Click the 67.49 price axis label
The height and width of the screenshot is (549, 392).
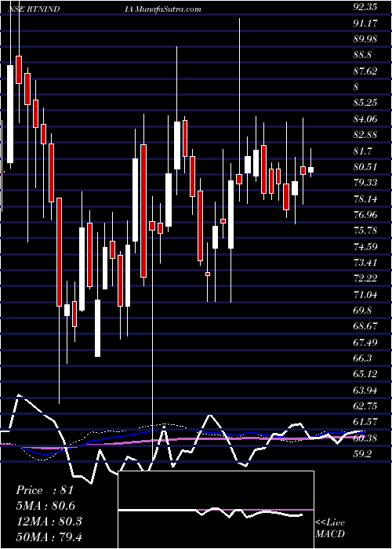[x=367, y=342]
